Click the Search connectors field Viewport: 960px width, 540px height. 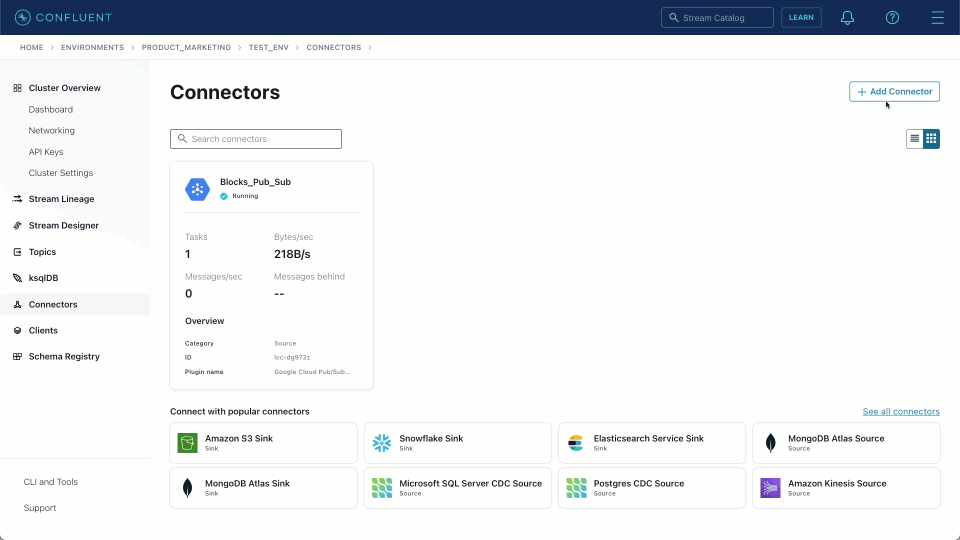256,139
